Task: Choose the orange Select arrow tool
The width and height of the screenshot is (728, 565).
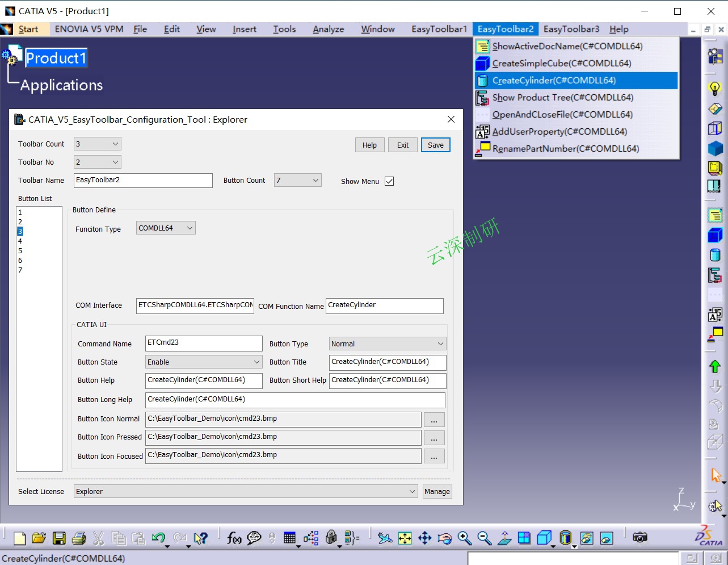Action: tap(716, 475)
